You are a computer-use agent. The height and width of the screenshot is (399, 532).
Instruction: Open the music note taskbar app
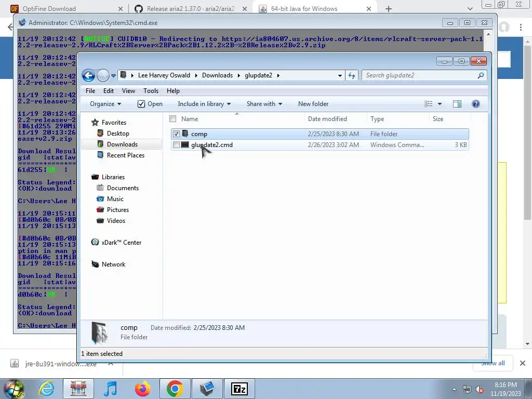110,389
